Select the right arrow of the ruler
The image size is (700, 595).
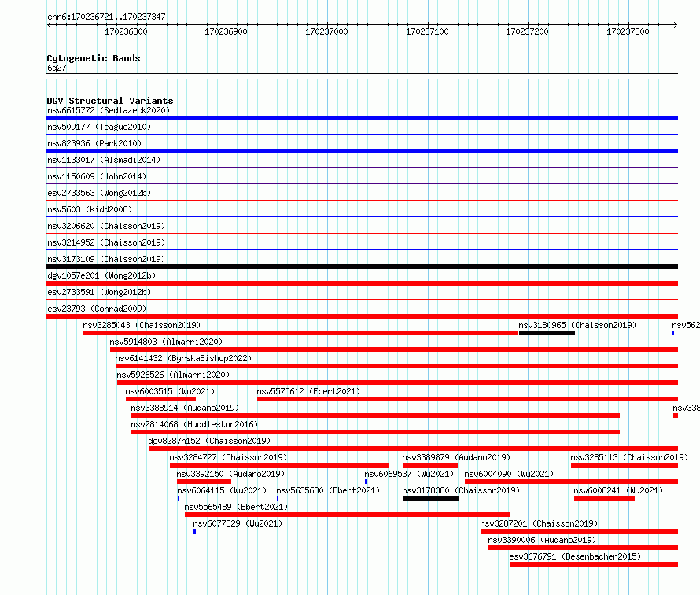[675, 24]
